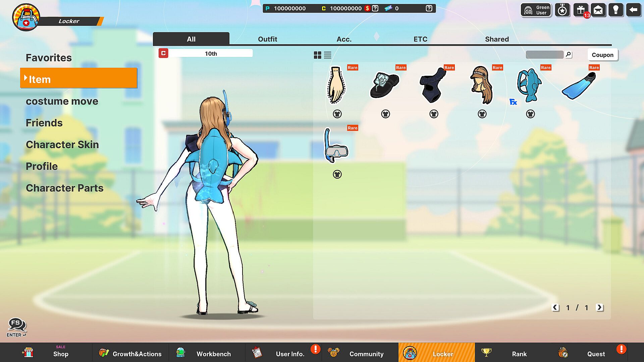This screenshot has width=644, height=362.
Task: Open the mail envelope icon
Action: [x=598, y=10]
